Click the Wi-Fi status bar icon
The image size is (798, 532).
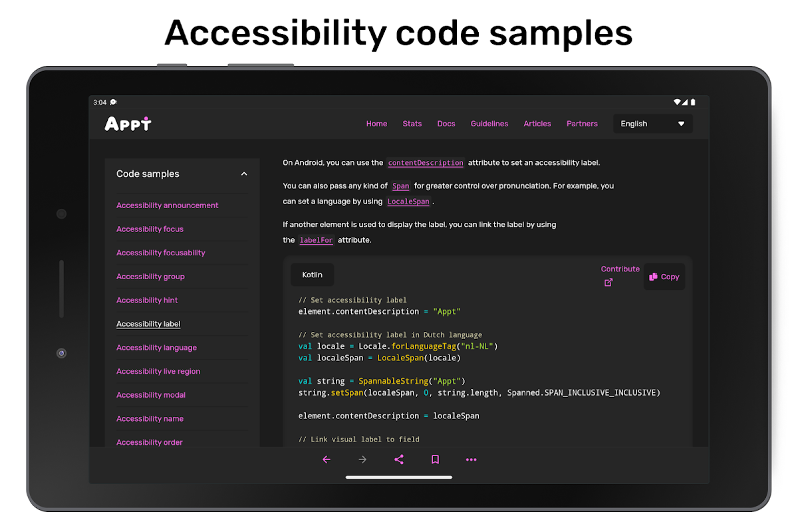[678, 102]
